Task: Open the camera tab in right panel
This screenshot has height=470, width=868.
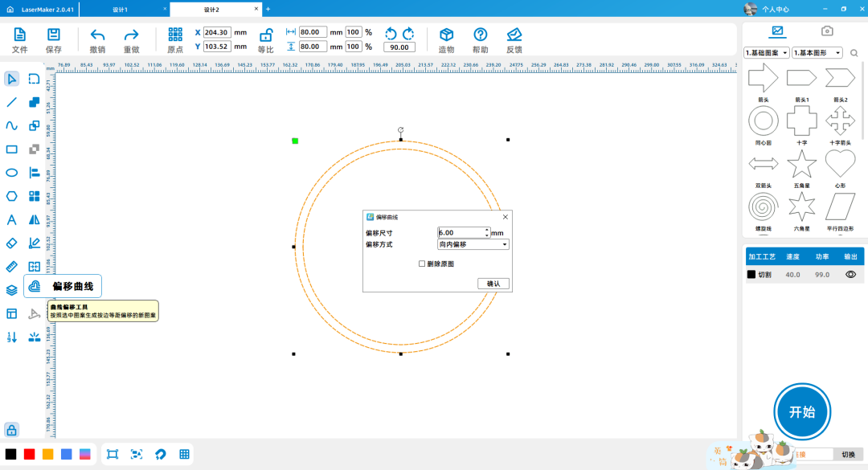Action: click(826, 31)
